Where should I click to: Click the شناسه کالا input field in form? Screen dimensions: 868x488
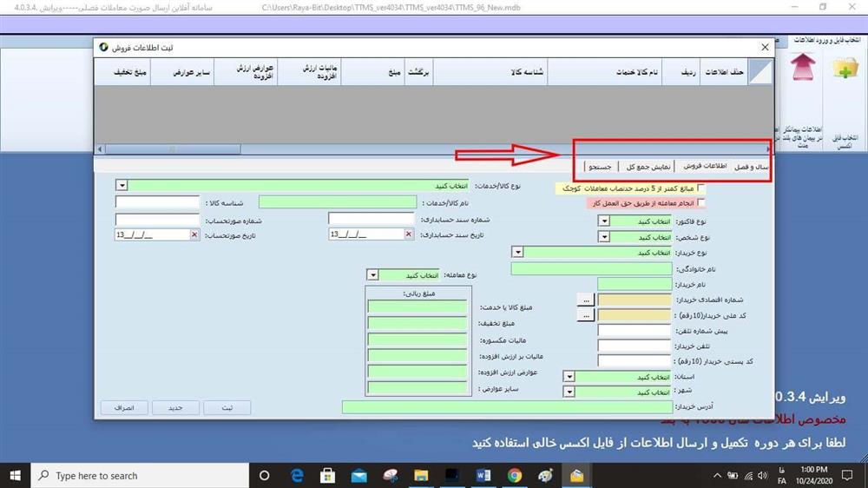pos(157,202)
